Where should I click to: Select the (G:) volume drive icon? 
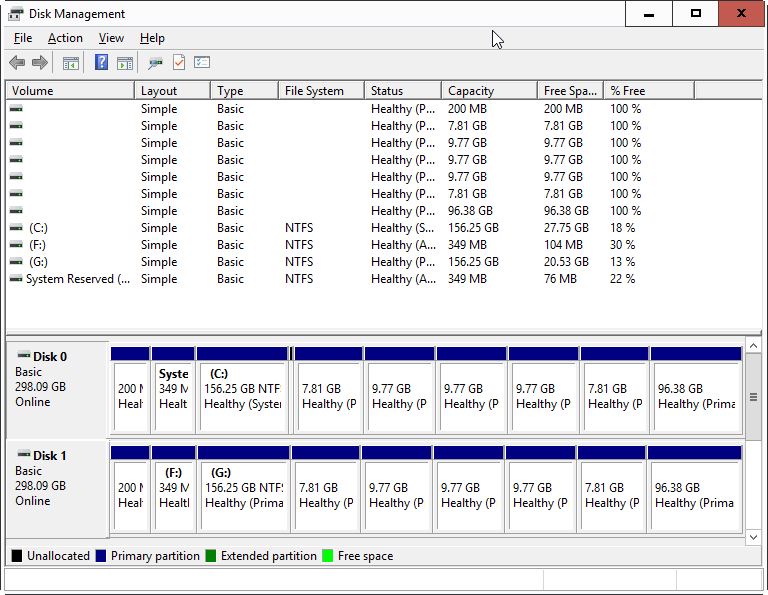pos(16,262)
